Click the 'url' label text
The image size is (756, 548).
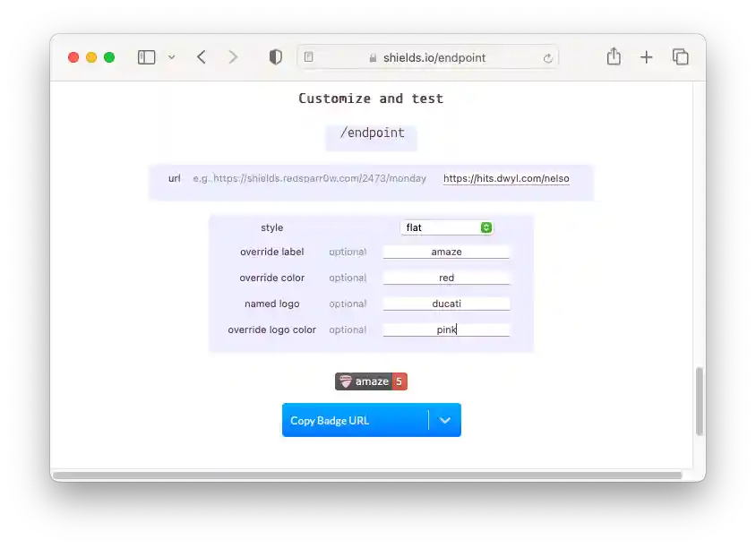174,178
